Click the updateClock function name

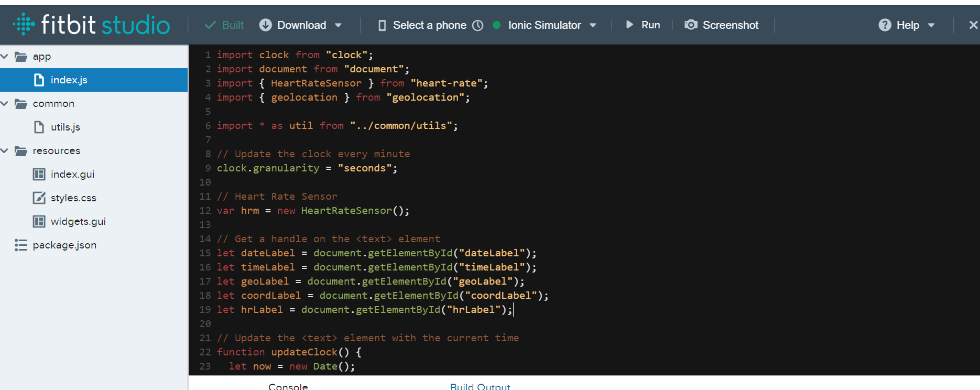coord(304,352)
